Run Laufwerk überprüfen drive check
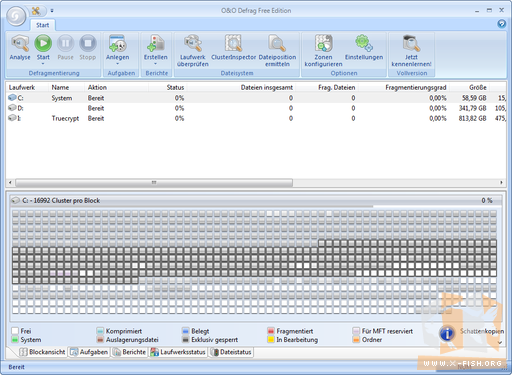This screenshot has width=512, height=375. pos(193,43)
